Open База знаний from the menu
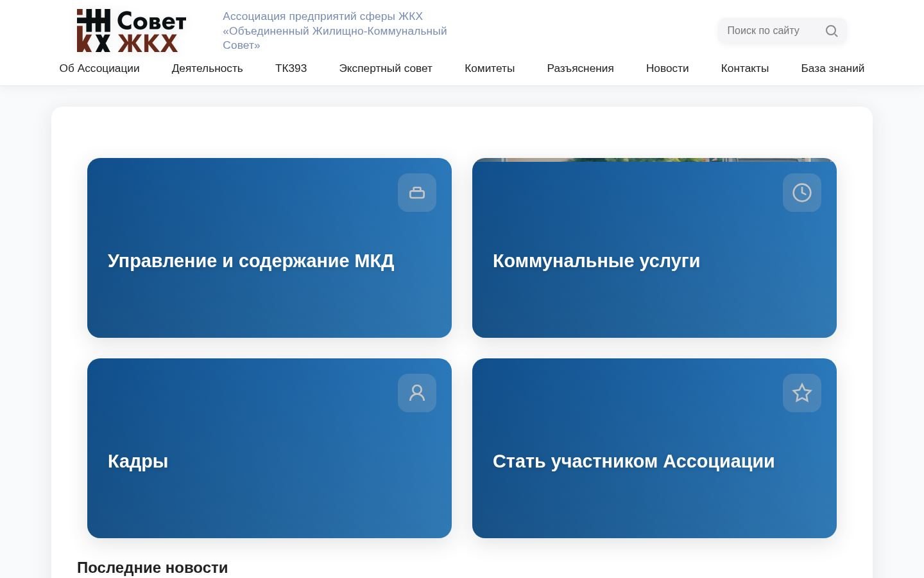The width and height of the screenshot is (924, 578). [x=833, y=68]
